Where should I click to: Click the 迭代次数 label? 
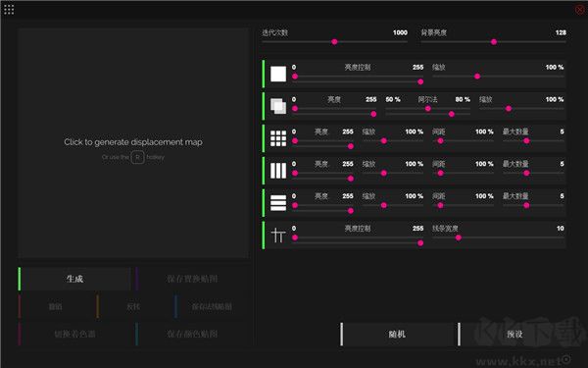274,32
